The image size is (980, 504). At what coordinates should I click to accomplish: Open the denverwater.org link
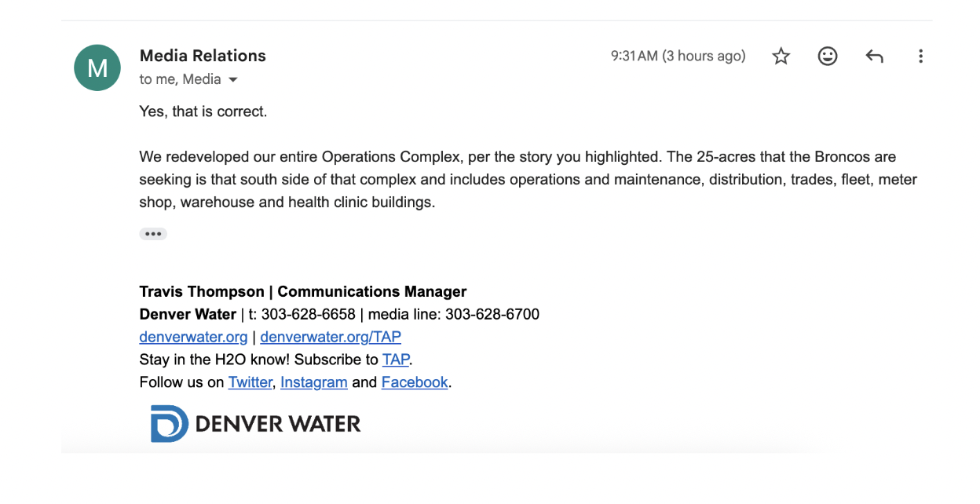(193, 337)
